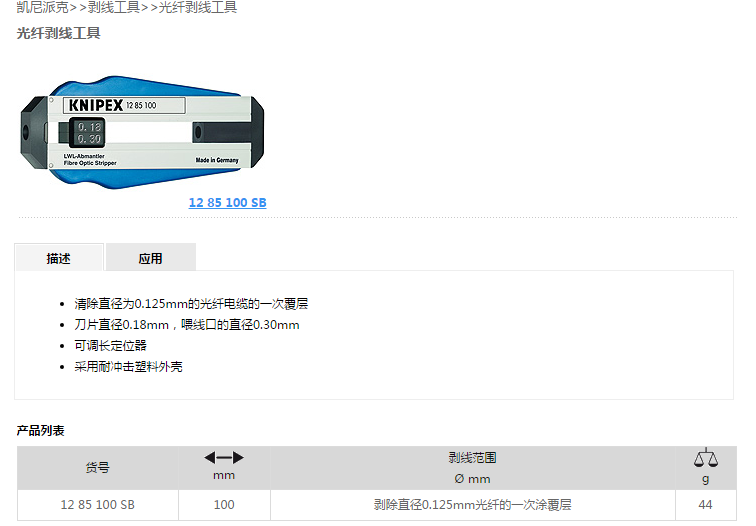The height and width of the screenshot is (526, 756).
Task: Select the 12 85 100 SB table cell
Action: (x=97, y=505)
